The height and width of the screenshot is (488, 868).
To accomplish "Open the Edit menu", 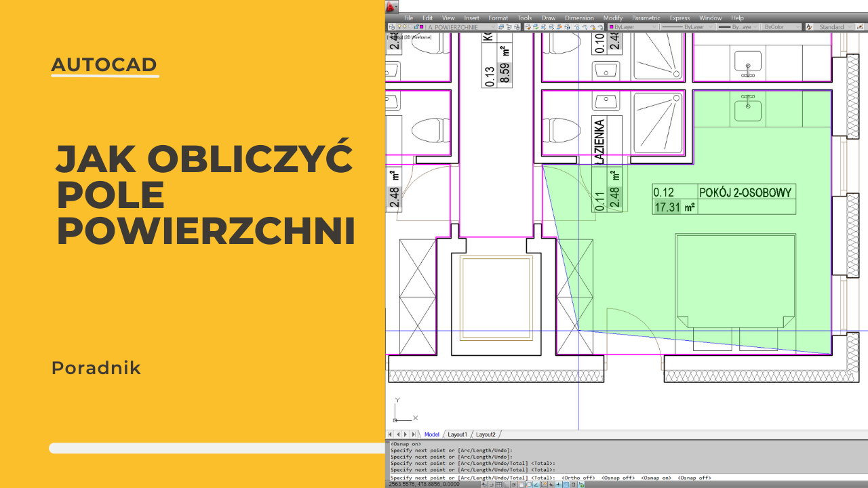I will pos(427,18).
